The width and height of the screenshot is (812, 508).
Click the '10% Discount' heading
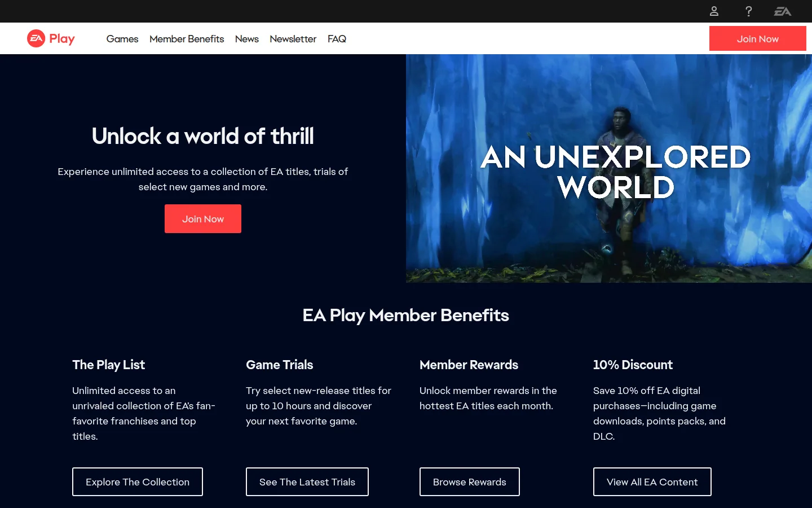click(x=633, y=365)
